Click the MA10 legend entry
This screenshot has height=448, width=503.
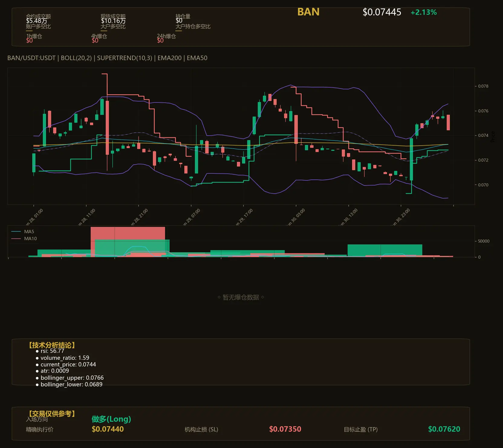pyautogui.click(x=24, y=239)
